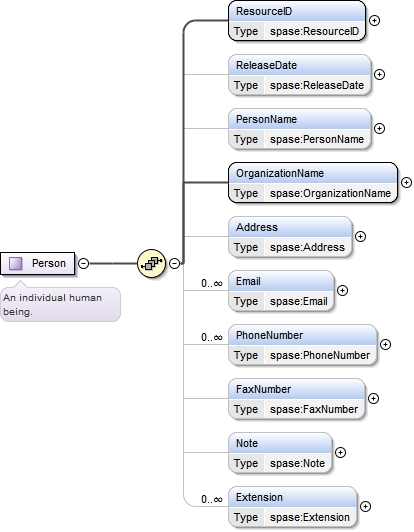Expand the FaxNumber plus icon

pyautogui.click(x=373, y=398)
